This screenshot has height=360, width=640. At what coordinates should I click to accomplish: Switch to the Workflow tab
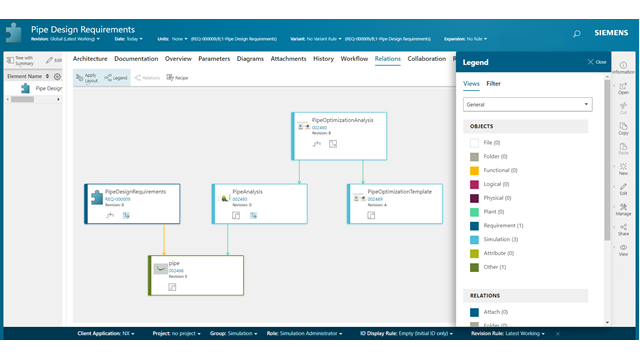pyautogui.click(x=354, y=59)
